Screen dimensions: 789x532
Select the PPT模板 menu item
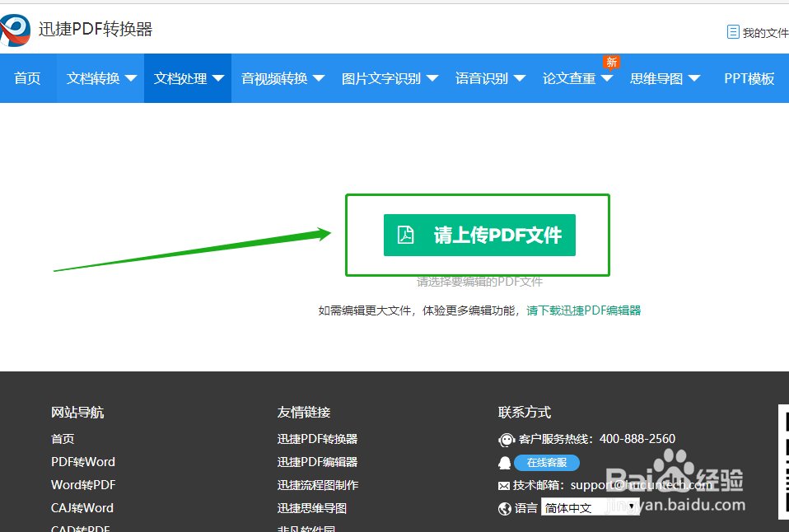[749, 78]
